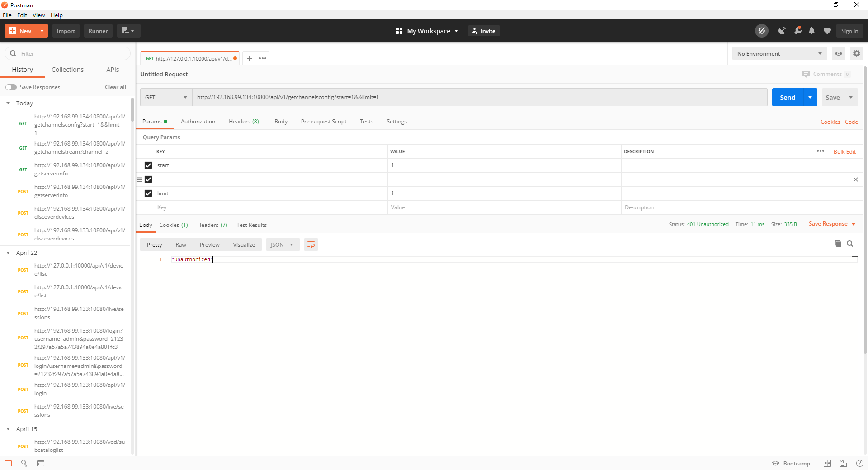Viewport: 868px width, 470px height.
Task: Search within the response body
Action: (x=850, y=244)
